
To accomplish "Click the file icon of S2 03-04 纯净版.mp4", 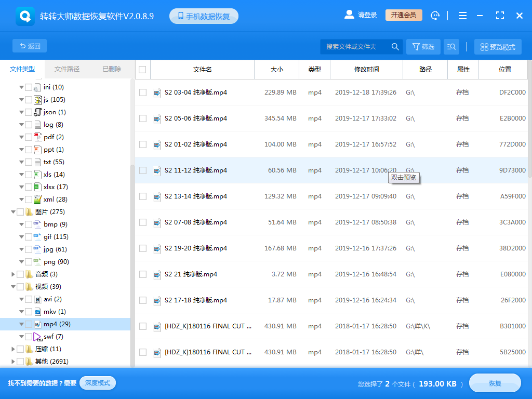I will click(x=157, y=92).
